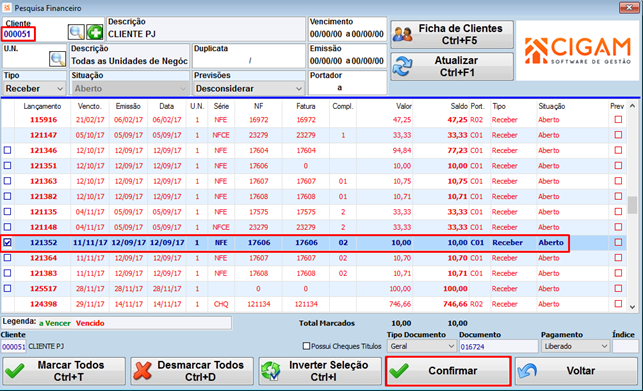The width and height of the screenshot is (643, 391).
Task: Click Documento field with 016724
Action: click(x=498, y=346)
